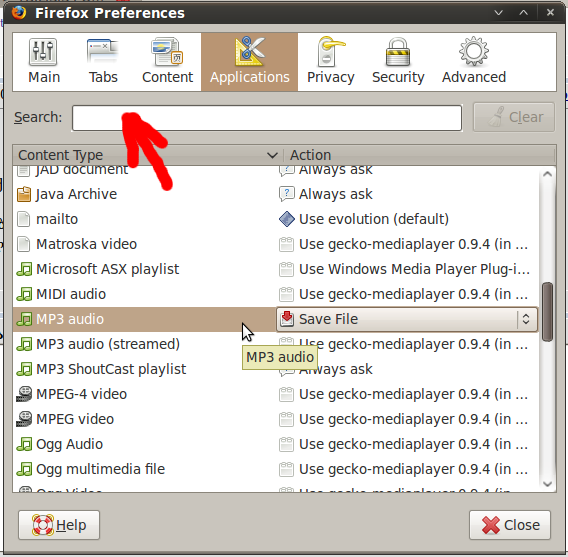This screenshot has height=557, width=568.
Task: Click the Microsoft ASX playlist music icon
Action: click(24, 269)
